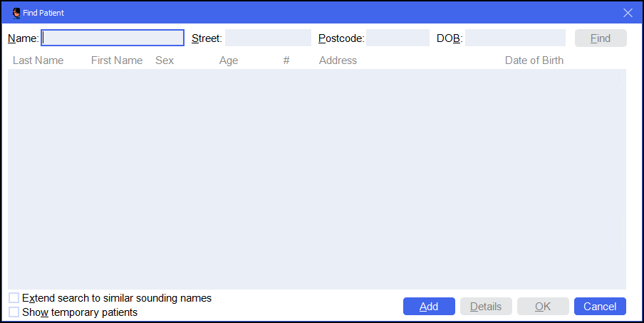
Task: Sort results by Sex column
Action: coord(165,60)
